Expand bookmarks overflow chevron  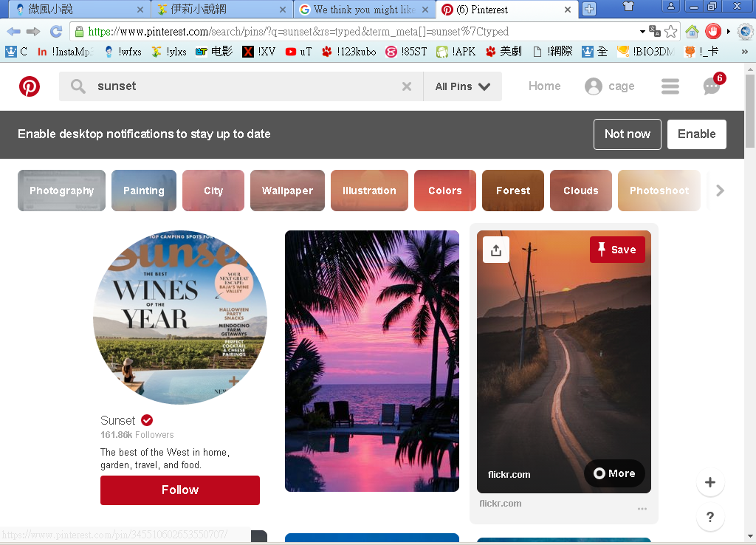pos(745,52)
